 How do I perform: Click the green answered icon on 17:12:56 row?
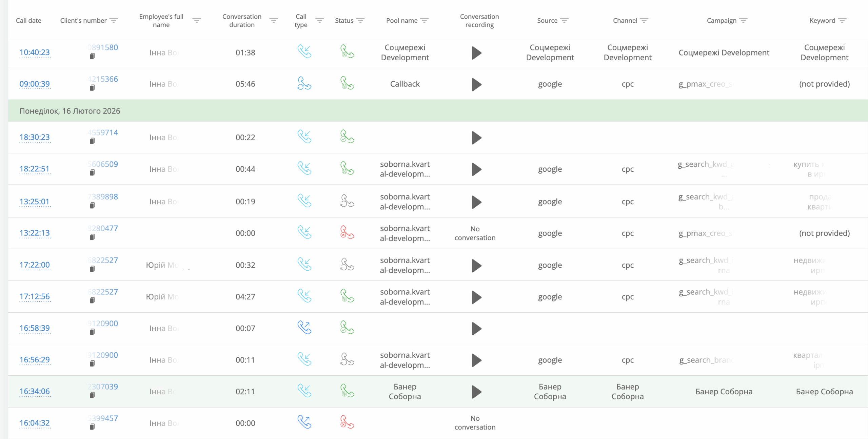[x=347, y=296]
